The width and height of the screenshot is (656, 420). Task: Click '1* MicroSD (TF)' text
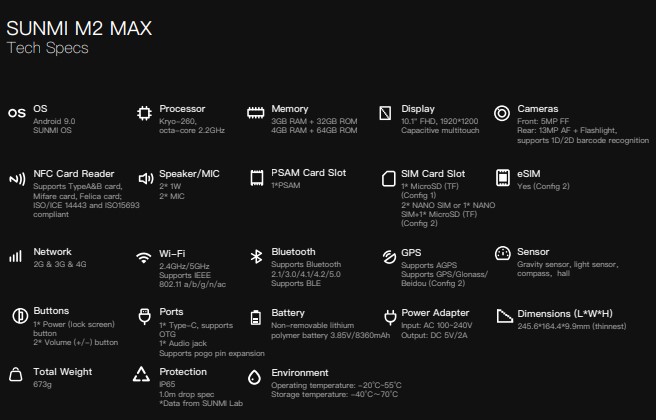(x=430, y=186)
